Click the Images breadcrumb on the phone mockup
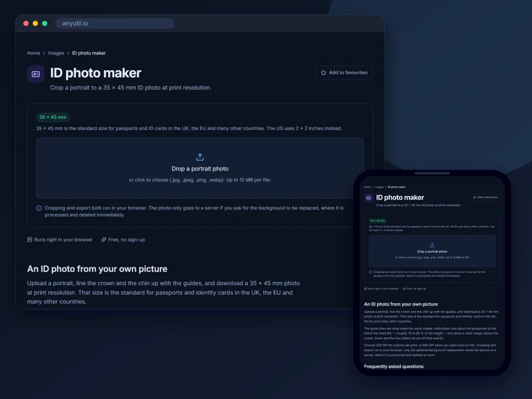Image resolution: width=532 pixels, height=399 pixels. coord(379,187)
